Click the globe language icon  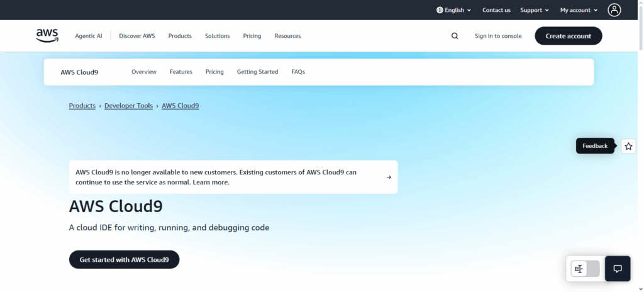coord(440,10)
